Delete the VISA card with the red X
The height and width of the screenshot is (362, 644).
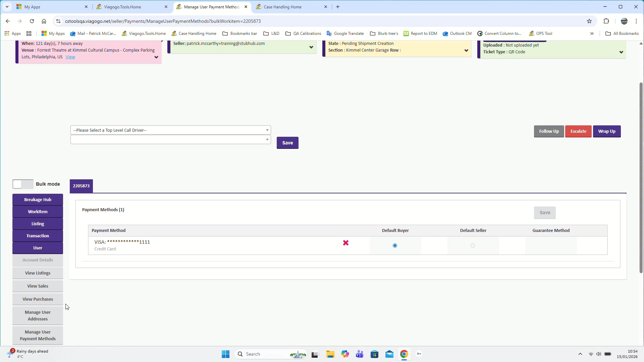click(x=346, y=243)
